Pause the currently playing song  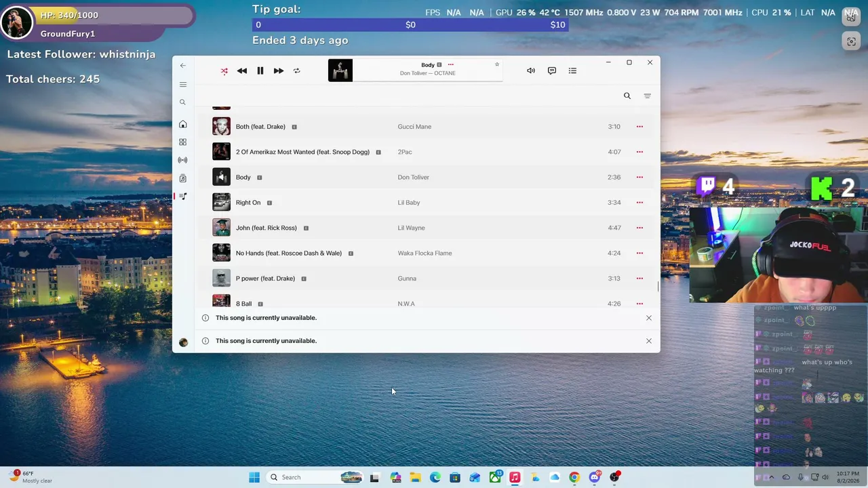[260, 70]
